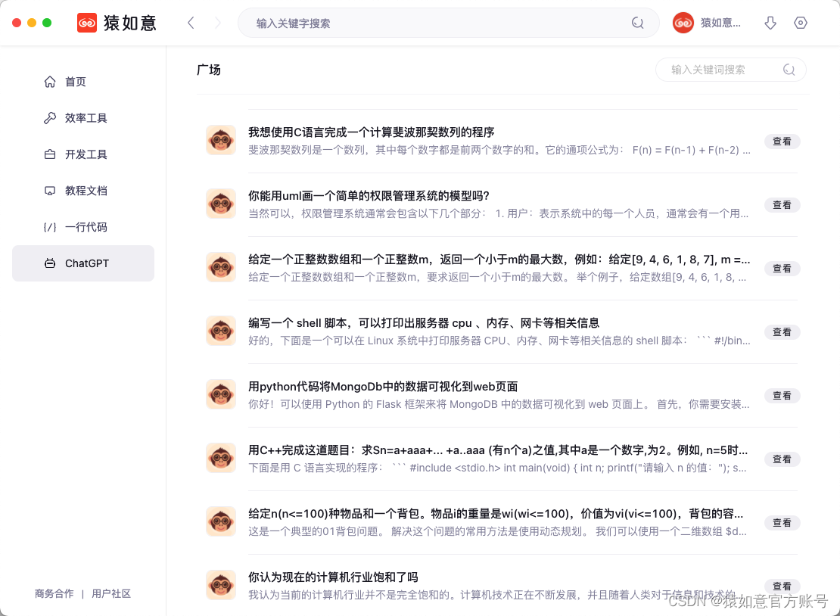
Task: Select 效率工具 in the sidebar
Action: [x=83, y=118]
